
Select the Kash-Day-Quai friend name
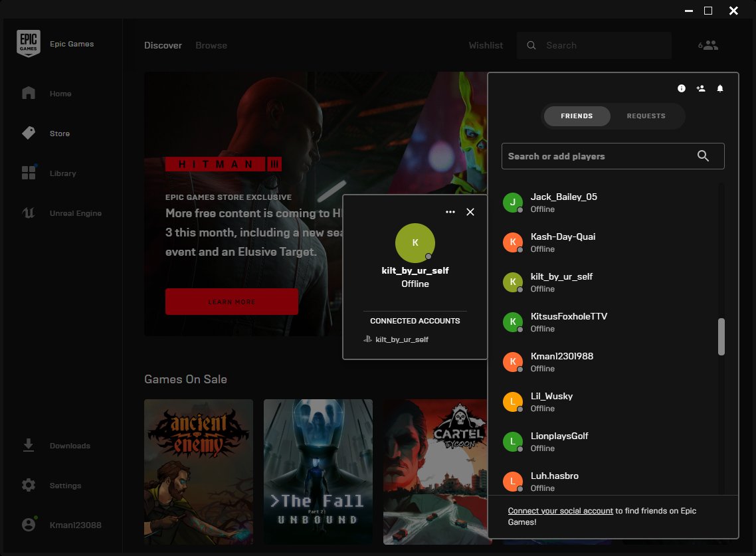coord(563,236)
